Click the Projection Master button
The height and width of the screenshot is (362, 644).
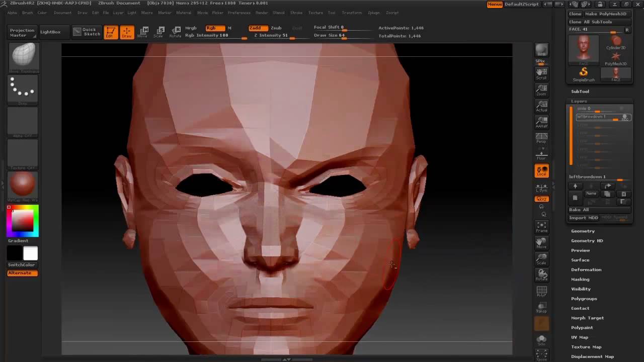[22, 32]
